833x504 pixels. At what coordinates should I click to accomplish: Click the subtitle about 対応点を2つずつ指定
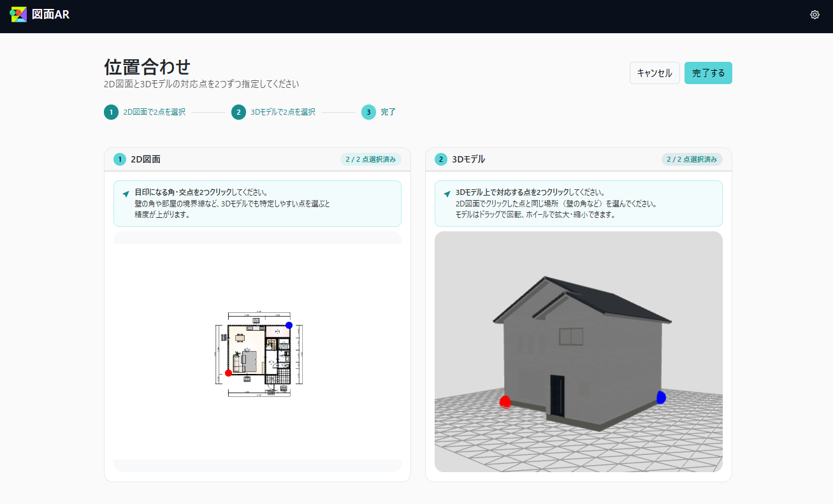(x=201, y=84)
